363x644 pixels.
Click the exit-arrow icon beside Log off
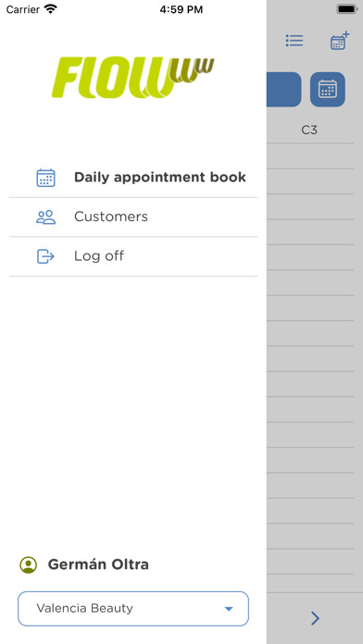[x=45, y=256]
